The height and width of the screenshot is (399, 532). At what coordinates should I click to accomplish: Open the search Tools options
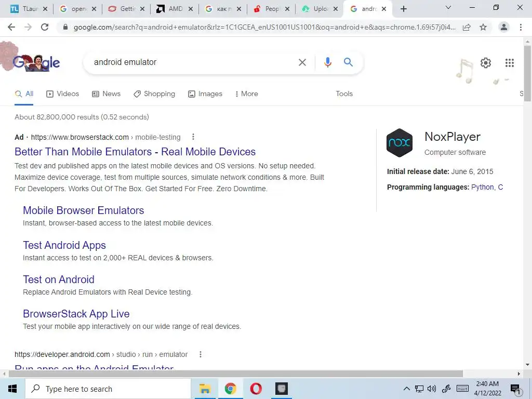tap(344, 94)
